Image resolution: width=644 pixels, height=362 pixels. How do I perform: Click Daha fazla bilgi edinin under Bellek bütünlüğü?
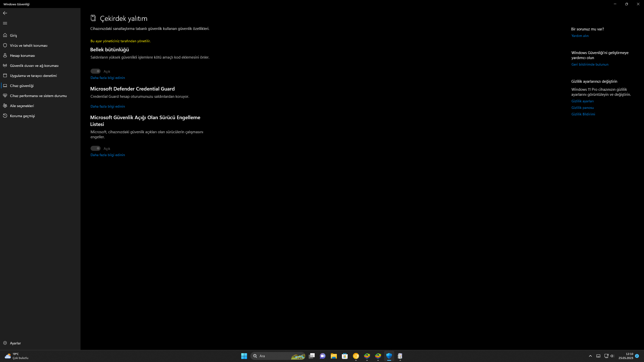[108, 78]
